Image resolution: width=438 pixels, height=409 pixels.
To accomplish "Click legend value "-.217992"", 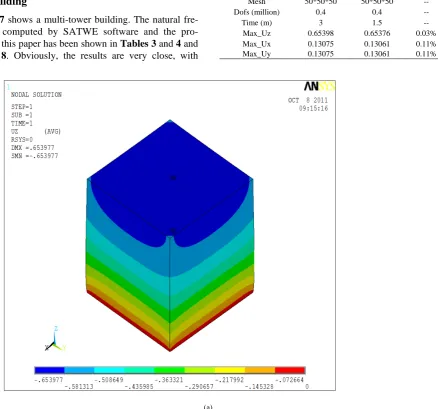I will coord(229,380).
